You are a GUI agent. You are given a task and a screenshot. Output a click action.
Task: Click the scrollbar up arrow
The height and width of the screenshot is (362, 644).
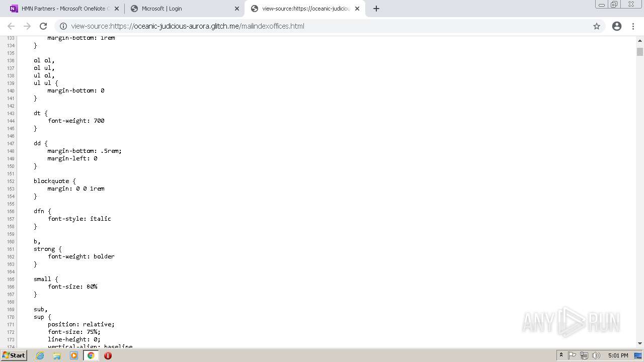pyautogui.click(x=640, y=40)
